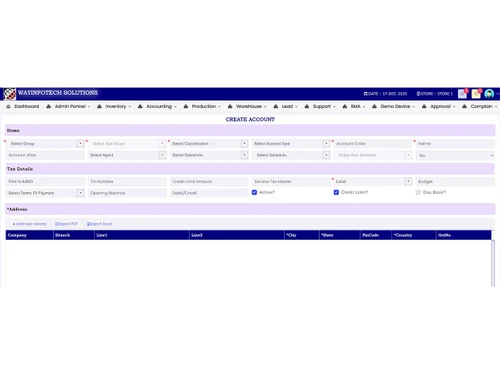Open the lavender notification icon with badge
500x375 pixels.
point(462,94)
